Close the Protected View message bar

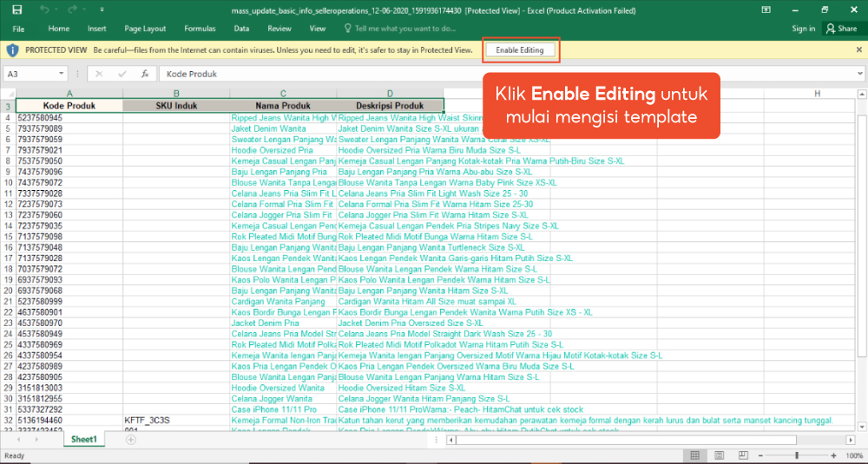[x=858, y=50]
